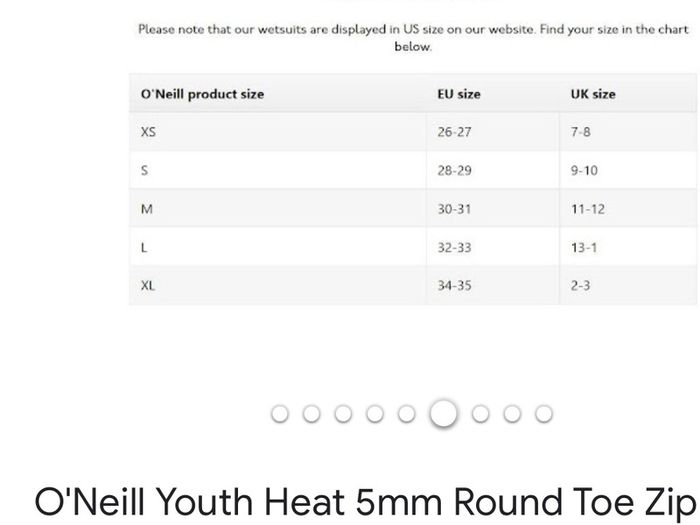
Task: Click the XL row EU size 34-35
Action: click(454, 286)
